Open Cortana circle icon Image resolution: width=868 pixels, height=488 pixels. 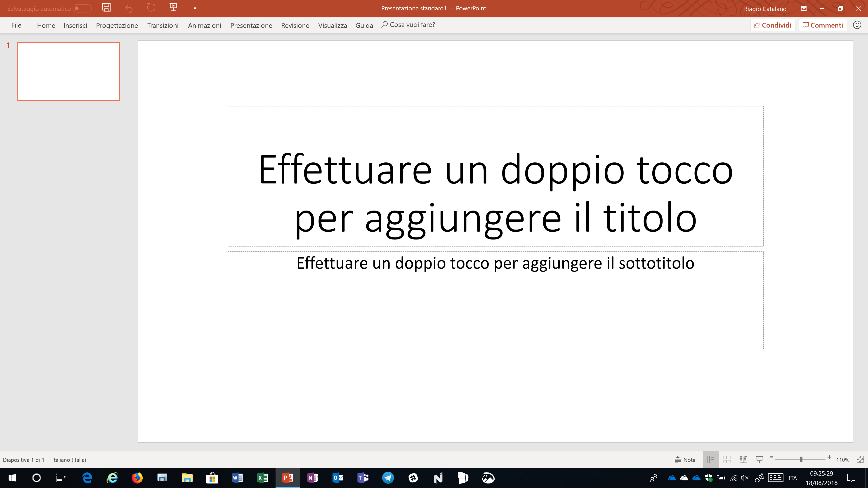click(x=36, y=478)
